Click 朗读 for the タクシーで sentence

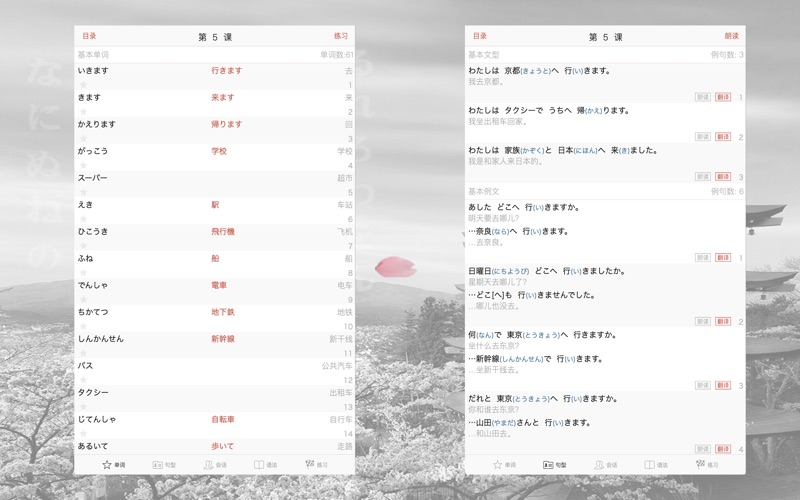[703, 137]
